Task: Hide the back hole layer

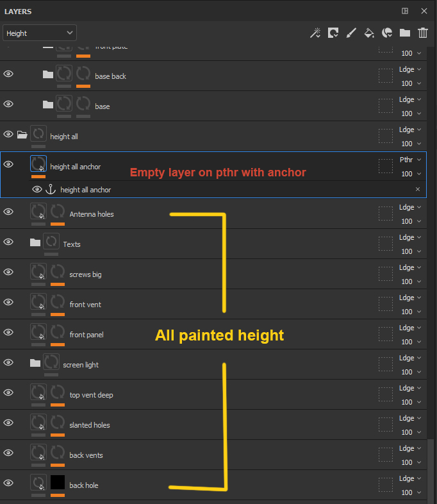Action: pos(8,483)
